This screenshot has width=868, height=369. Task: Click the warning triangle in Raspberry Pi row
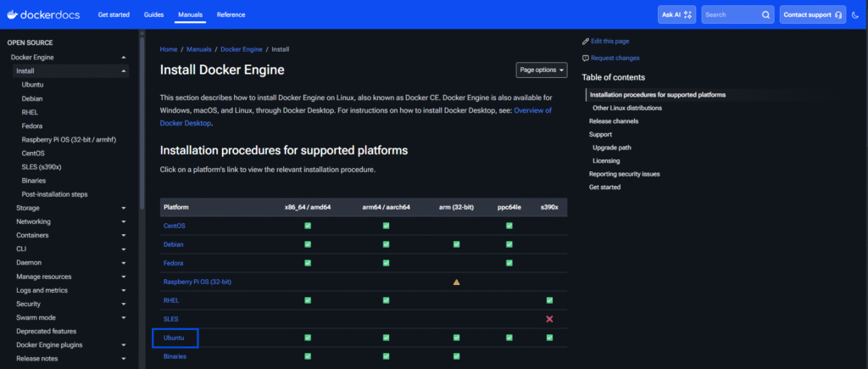(x=456, y=282)
